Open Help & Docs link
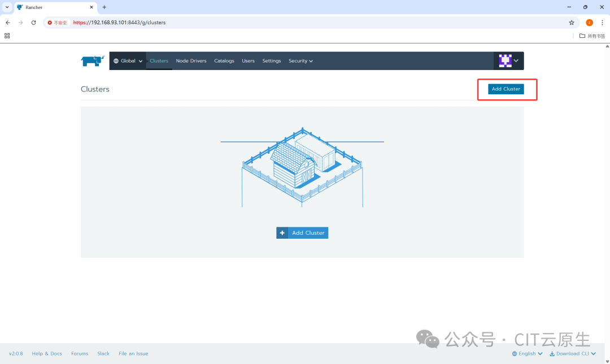The image size is (610, 364). (47, 353)
